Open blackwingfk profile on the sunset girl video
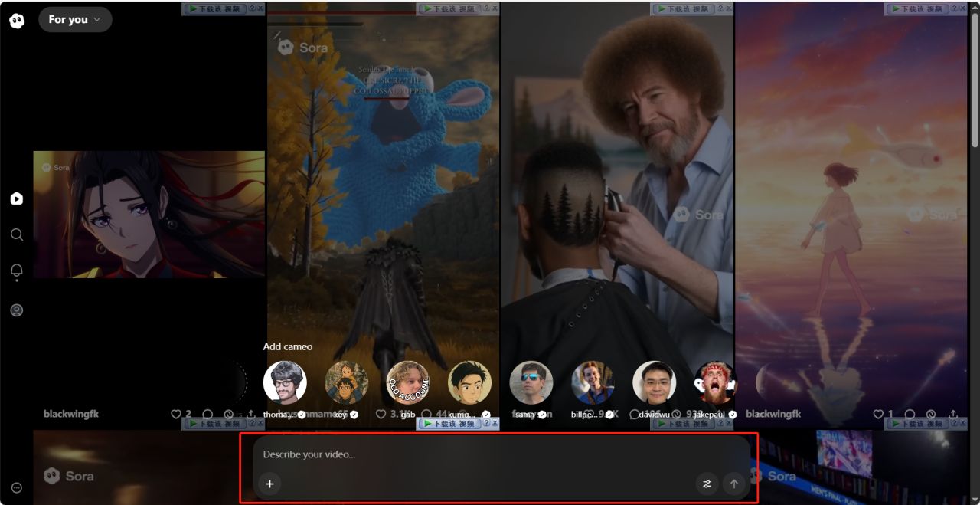Screen dimensions: 980x505 pyautogui.click(x=773, y=414)
